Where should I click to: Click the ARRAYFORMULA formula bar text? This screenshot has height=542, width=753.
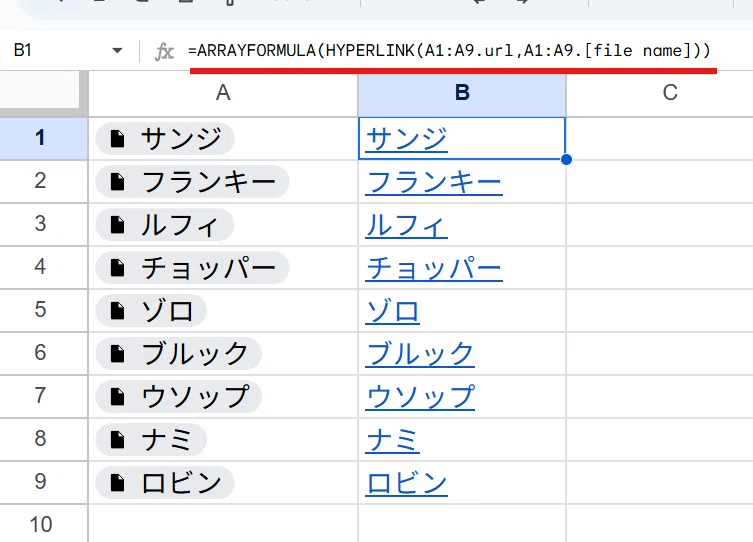449,50
